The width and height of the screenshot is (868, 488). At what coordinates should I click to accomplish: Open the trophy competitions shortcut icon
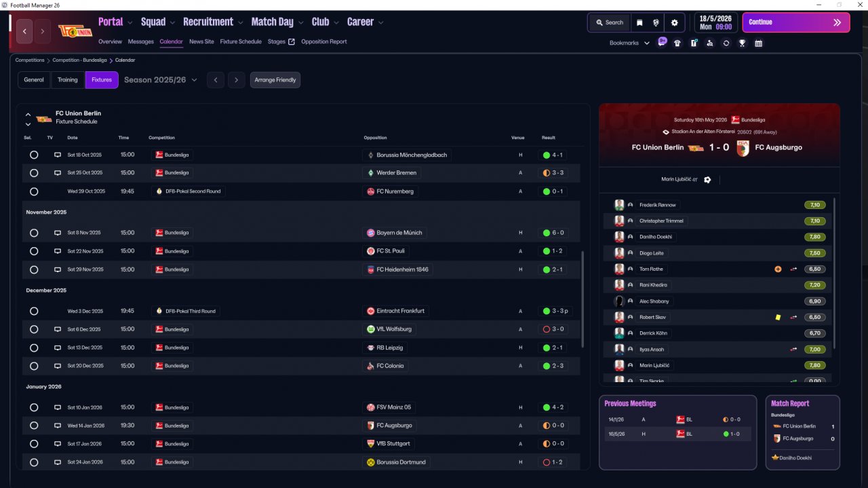(x=742, y=43)
